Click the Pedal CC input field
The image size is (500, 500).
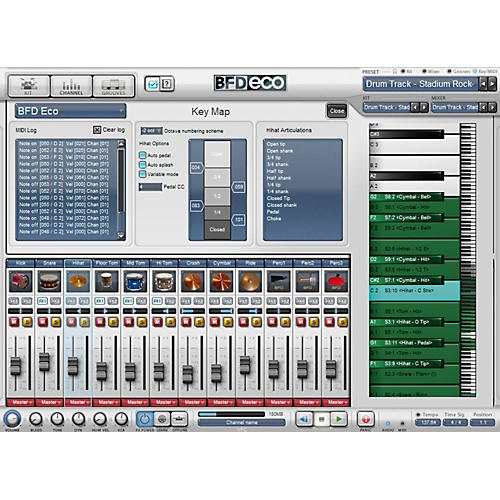pyautogui.click(x=150, y=187)
